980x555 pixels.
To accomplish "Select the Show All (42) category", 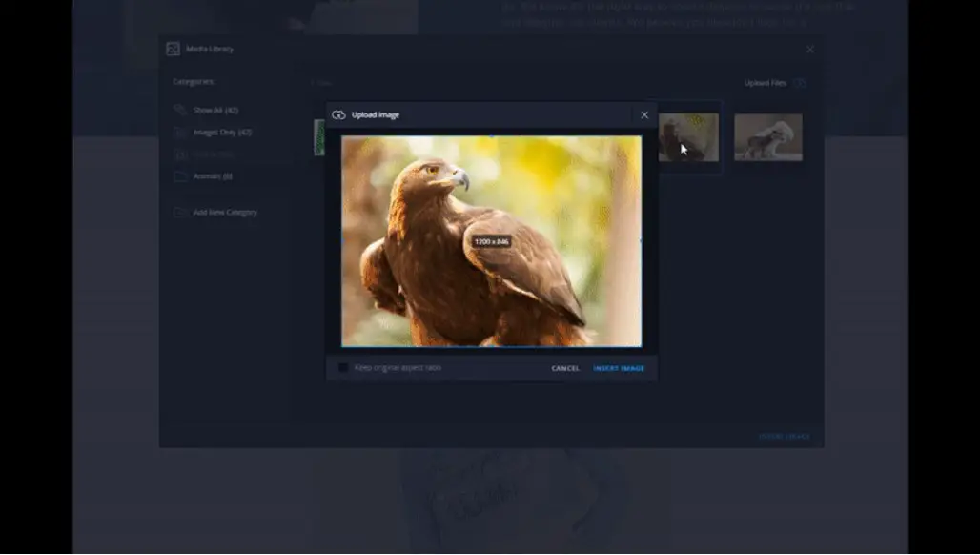I will [x=215, y=111].
